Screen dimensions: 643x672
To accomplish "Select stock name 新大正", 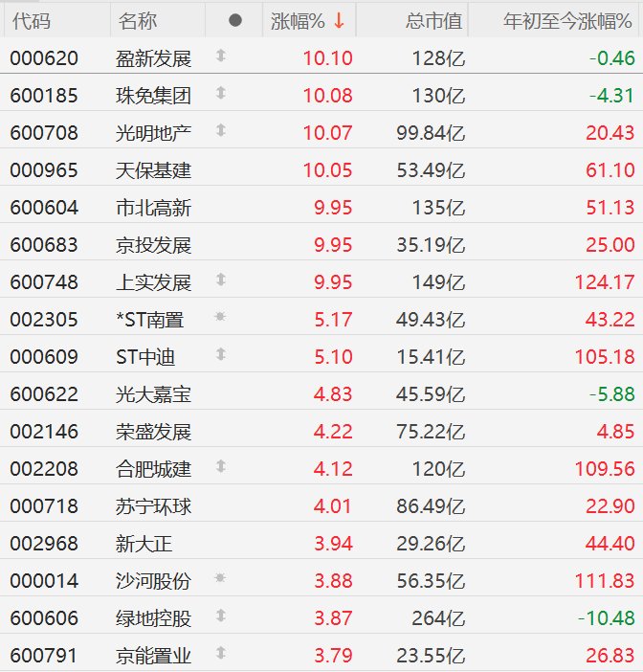I will (x=144, y=544).
